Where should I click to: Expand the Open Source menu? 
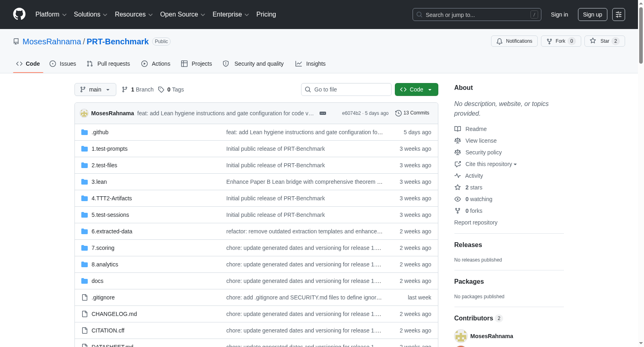point(183,15)
